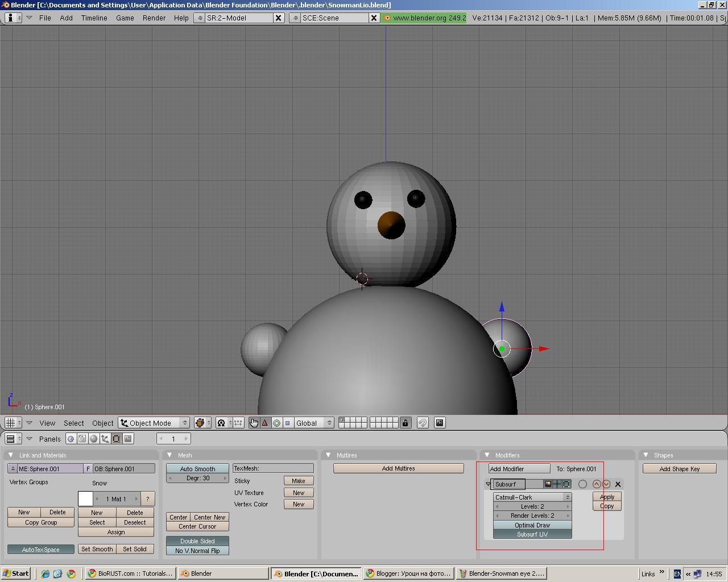Delete the Subsurf modifier with the X icon

[x=618, y=484]
